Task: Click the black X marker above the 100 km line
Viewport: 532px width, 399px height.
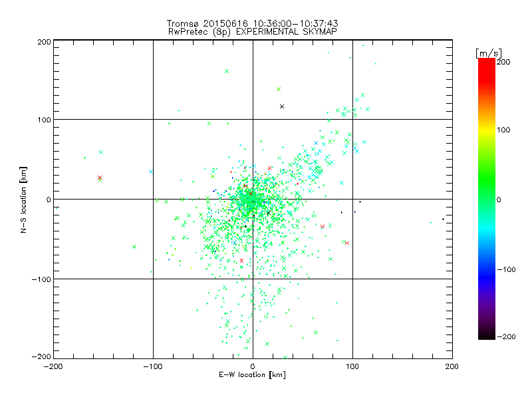Action: pos(281,106)
